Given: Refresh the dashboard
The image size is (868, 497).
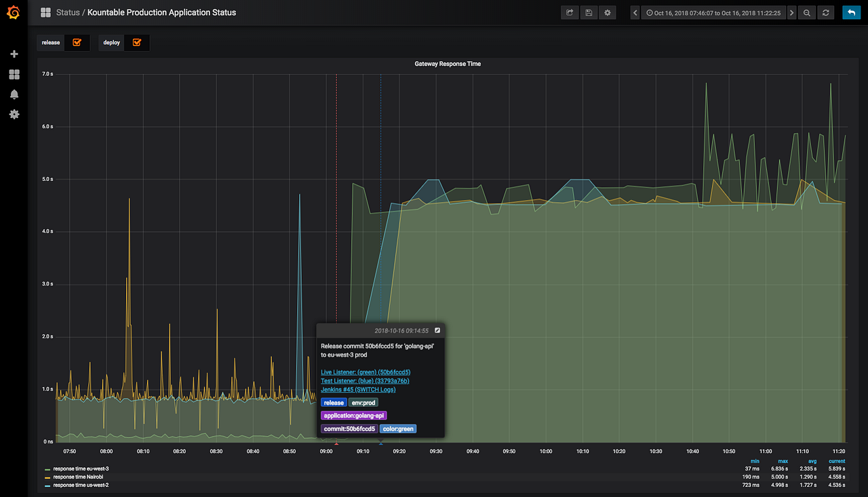Looking at the screenshot, I should [x=825, y=13].
